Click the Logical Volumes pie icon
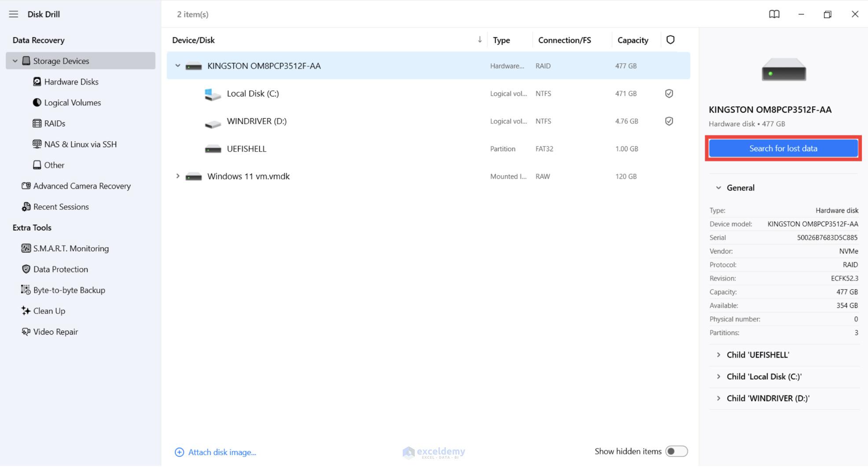Screen dimensions: 868x467 [37, 102]
